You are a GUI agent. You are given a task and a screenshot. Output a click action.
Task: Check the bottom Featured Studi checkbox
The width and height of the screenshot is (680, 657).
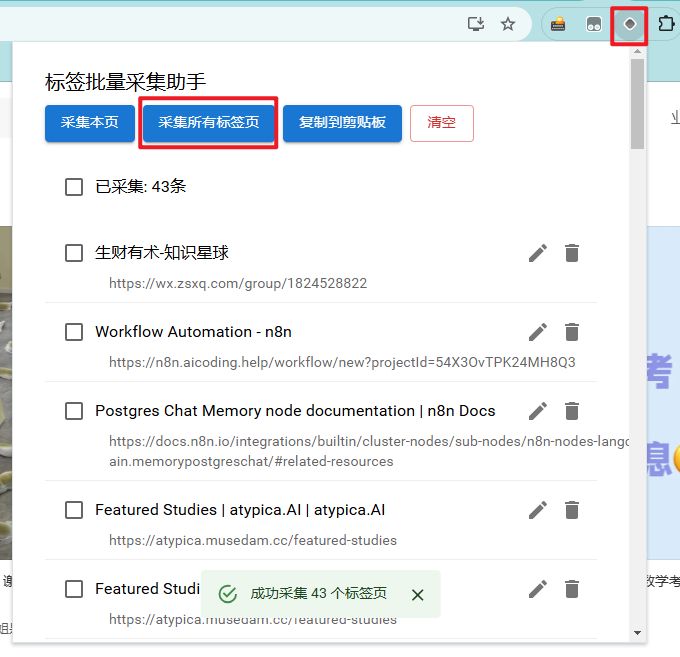(x=74, y=589)
